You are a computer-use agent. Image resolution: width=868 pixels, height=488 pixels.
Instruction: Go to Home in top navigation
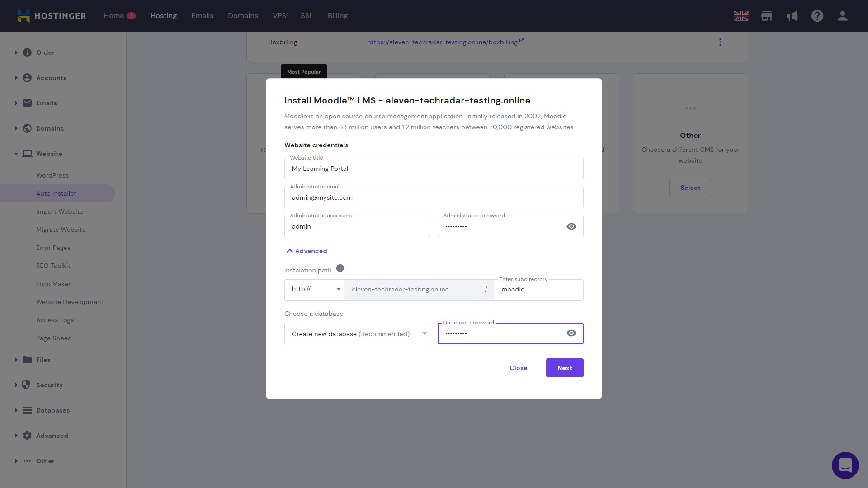(x=114, y=16)
